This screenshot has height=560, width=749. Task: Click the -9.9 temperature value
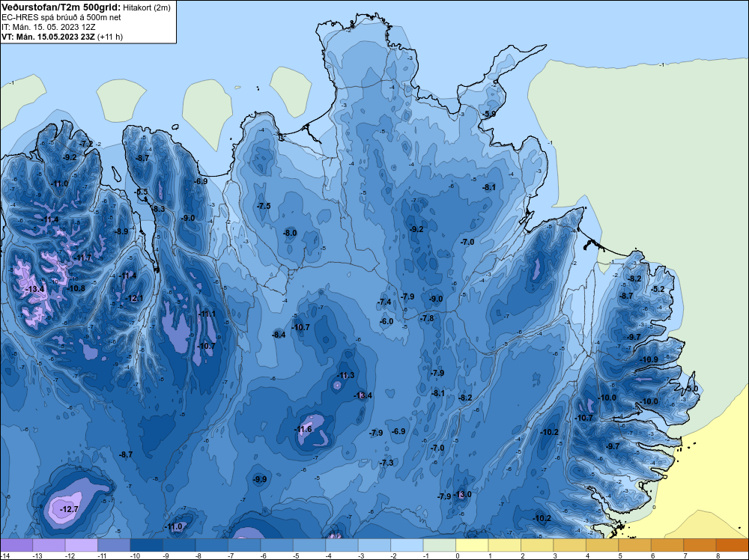coord(260,479)
